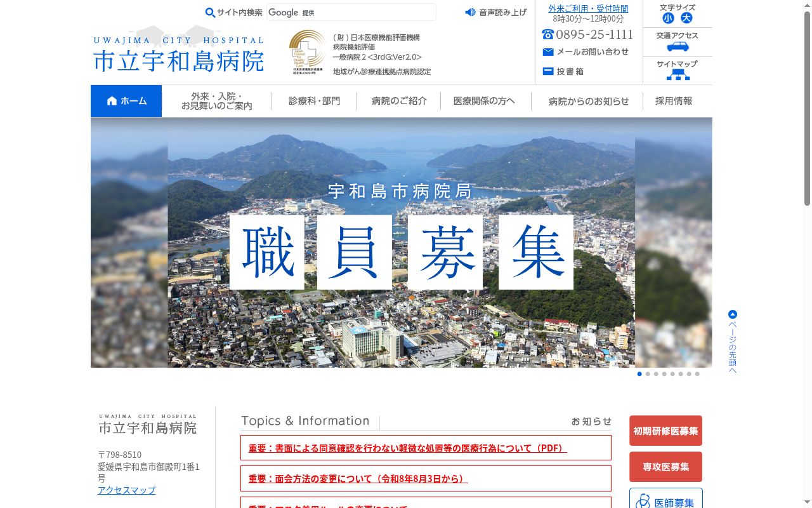Click the page-top arrow circle icon
The height and width of the screenshot is (508, 812).
click(x=733, y=314)
